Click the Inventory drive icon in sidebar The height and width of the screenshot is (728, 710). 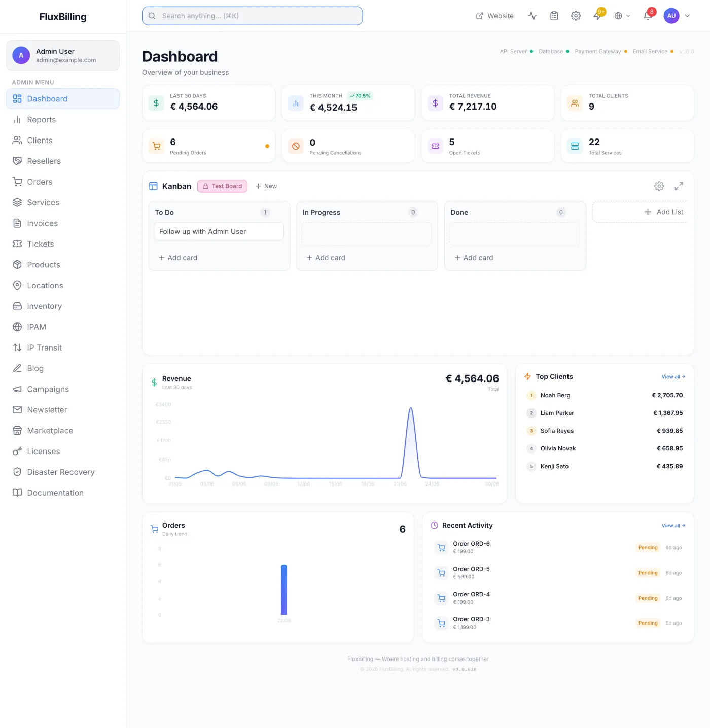point(17,306)
